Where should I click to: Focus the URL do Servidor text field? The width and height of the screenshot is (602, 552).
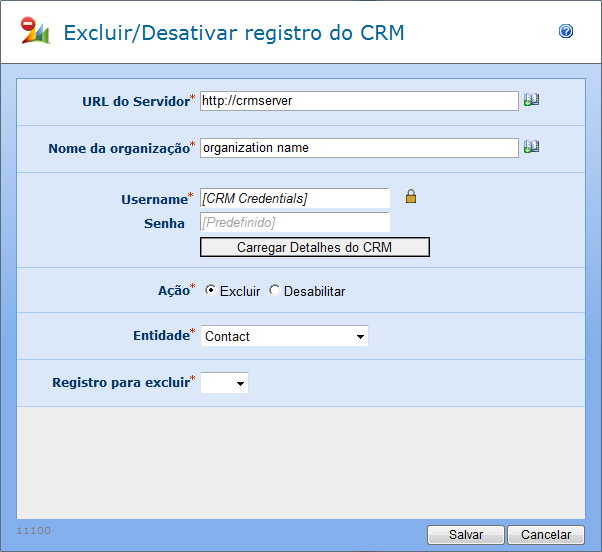pyautogui.click(x=358, y=100)
